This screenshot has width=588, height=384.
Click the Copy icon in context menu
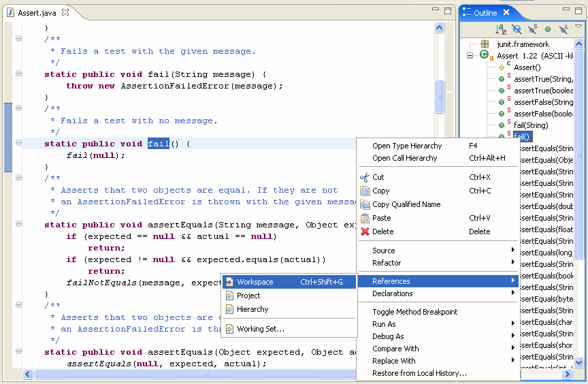point(365,191)
